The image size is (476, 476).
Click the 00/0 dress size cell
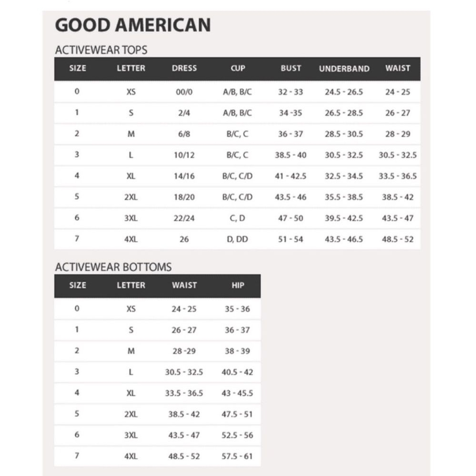click(x=184, y=92)
